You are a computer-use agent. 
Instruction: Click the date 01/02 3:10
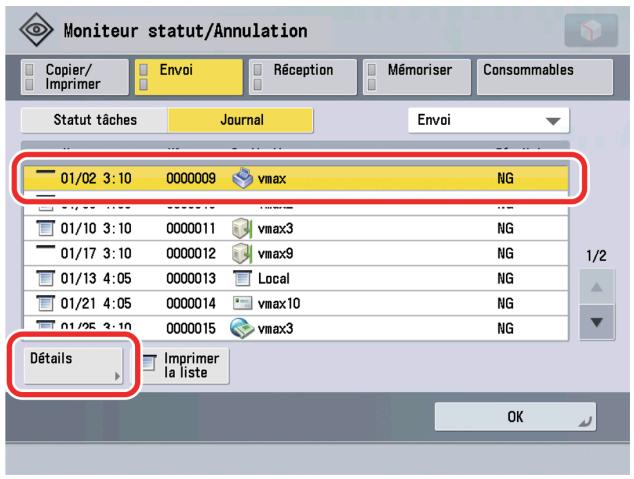click(96, 178)
